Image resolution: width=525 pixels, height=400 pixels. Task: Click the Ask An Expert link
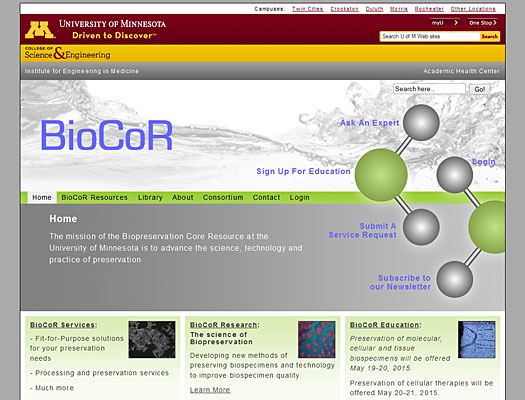370,123
